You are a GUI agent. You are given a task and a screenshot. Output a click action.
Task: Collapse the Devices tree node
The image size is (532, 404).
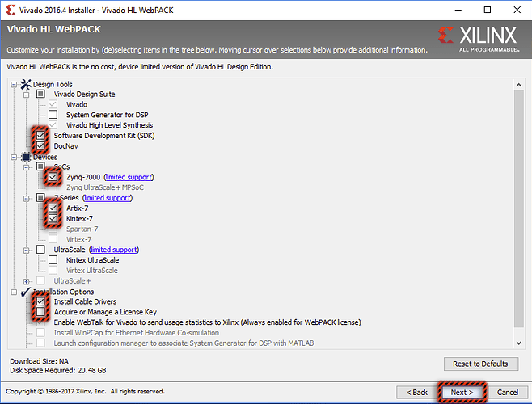tap(15, 157)
